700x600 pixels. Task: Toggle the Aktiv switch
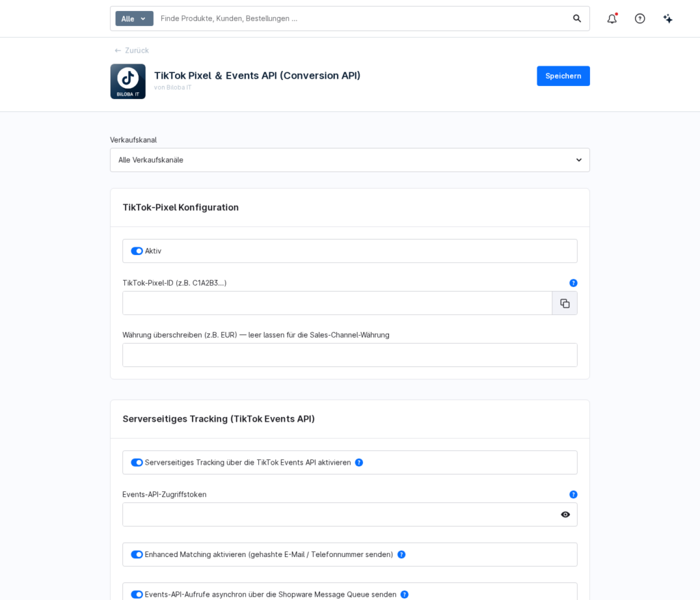tap(137, 251)
